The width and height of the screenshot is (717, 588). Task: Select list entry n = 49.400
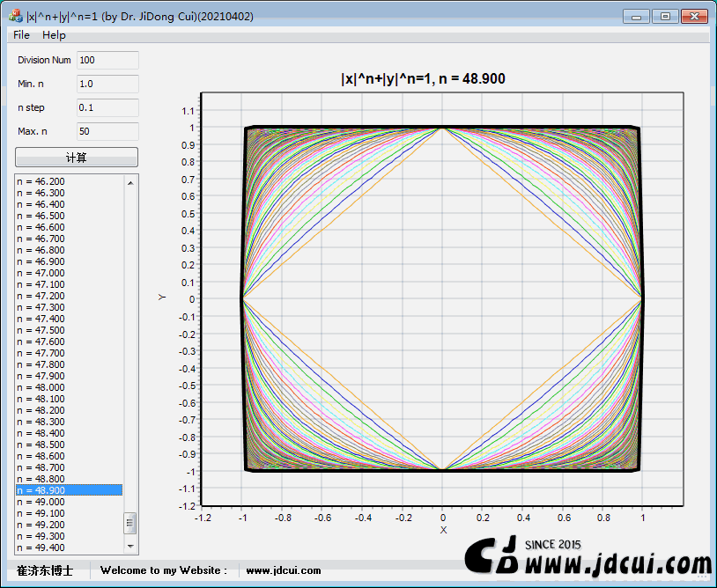pyautogui.click(x=69, y=548)
